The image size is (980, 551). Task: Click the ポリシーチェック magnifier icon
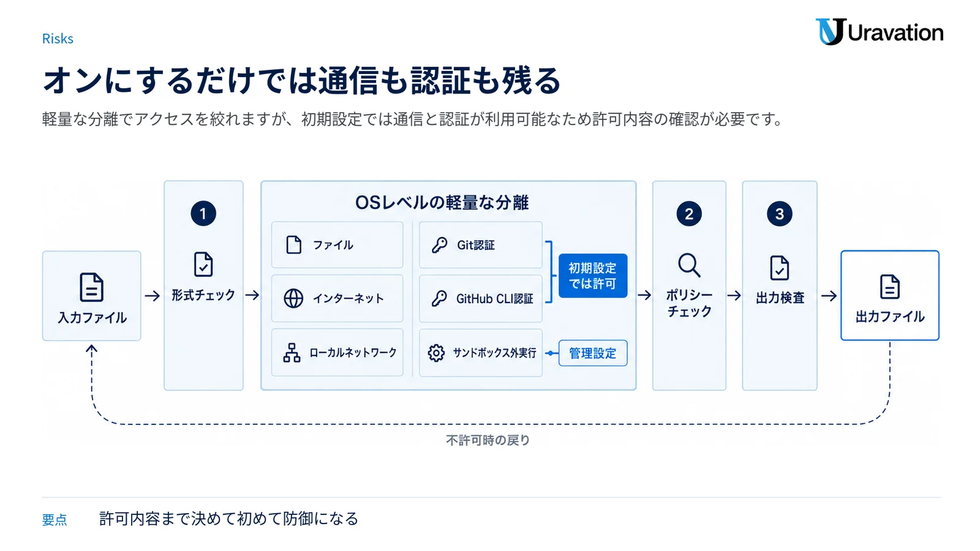click(689, 265)
